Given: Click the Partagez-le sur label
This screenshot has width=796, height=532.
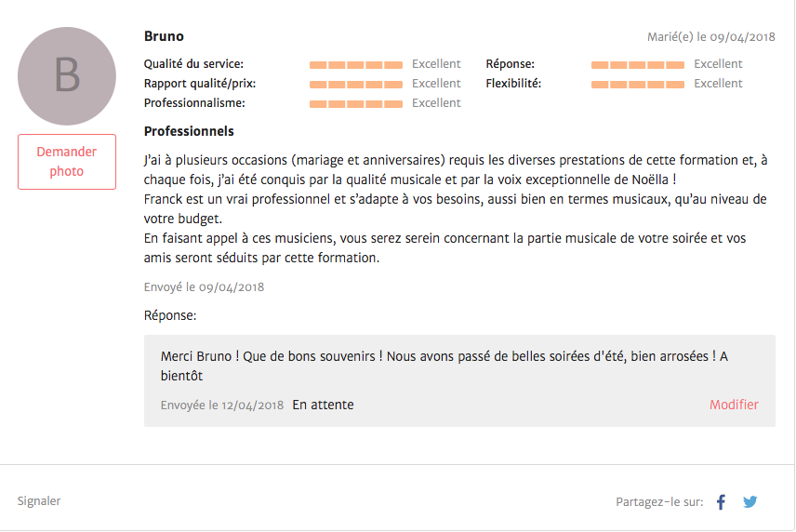Looking at the screenshot, I should coord(658,502).
